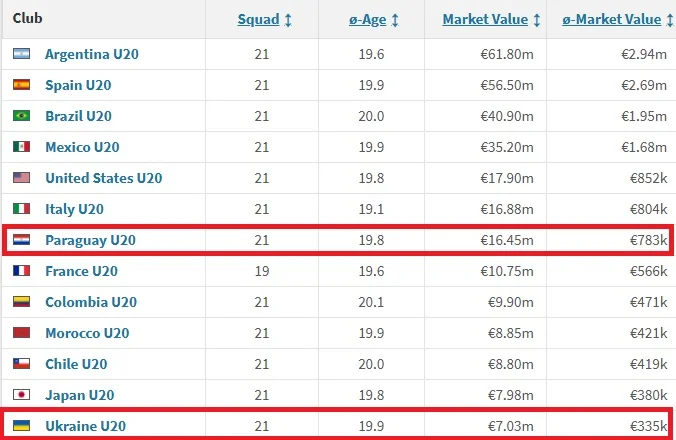Go to Colombia U20 page
This screenshot has width=676, height=440.
pos(91,302)
